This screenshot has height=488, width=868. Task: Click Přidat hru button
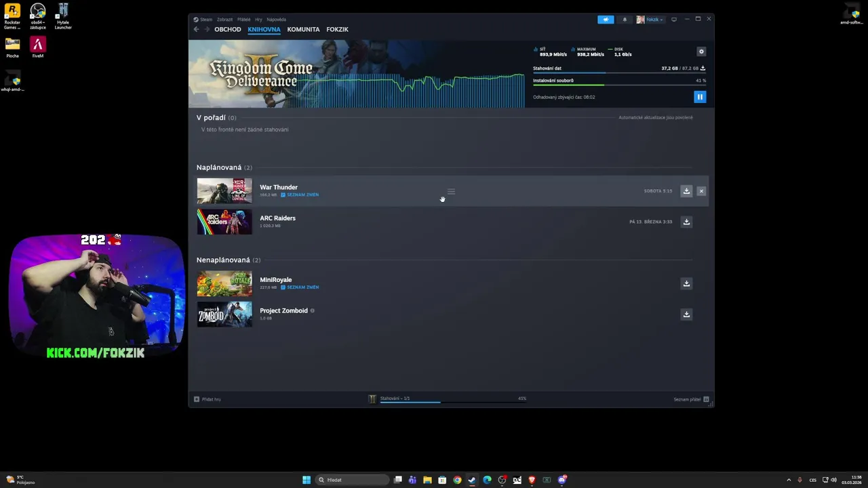point(208,399)
